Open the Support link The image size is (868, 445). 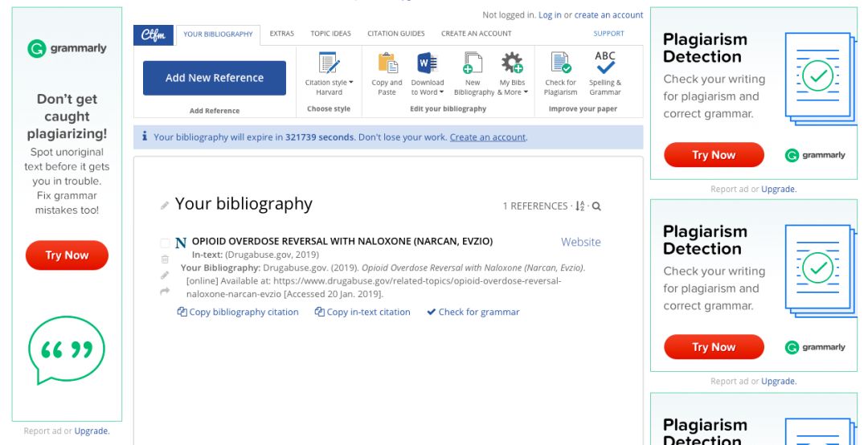point(608,34)
